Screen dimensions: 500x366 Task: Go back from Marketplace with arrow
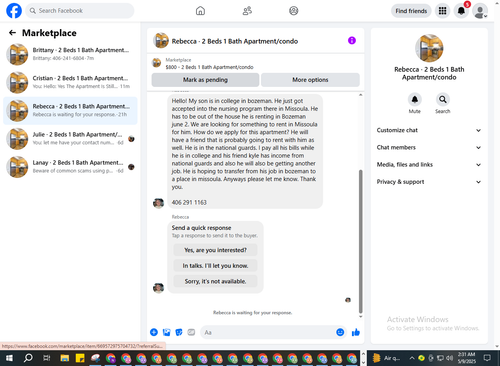[x=12, y=33]
